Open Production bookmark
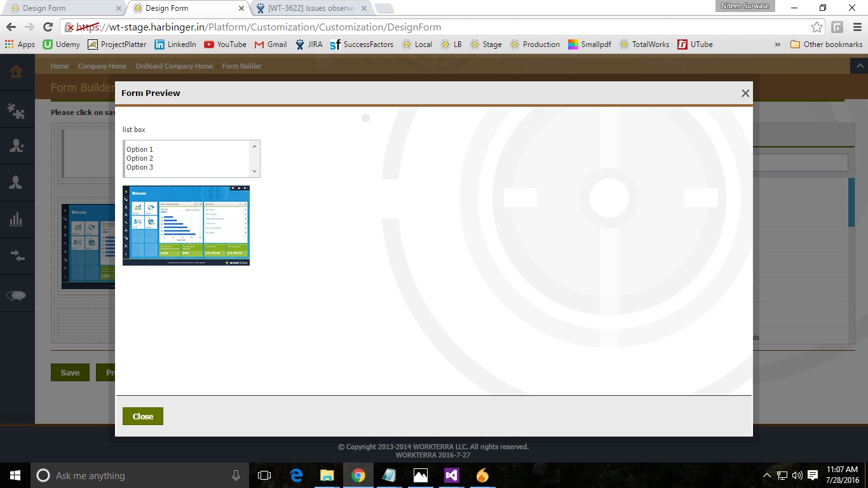The height and width of the screenshot is (488, 868). tap(534, 44)
